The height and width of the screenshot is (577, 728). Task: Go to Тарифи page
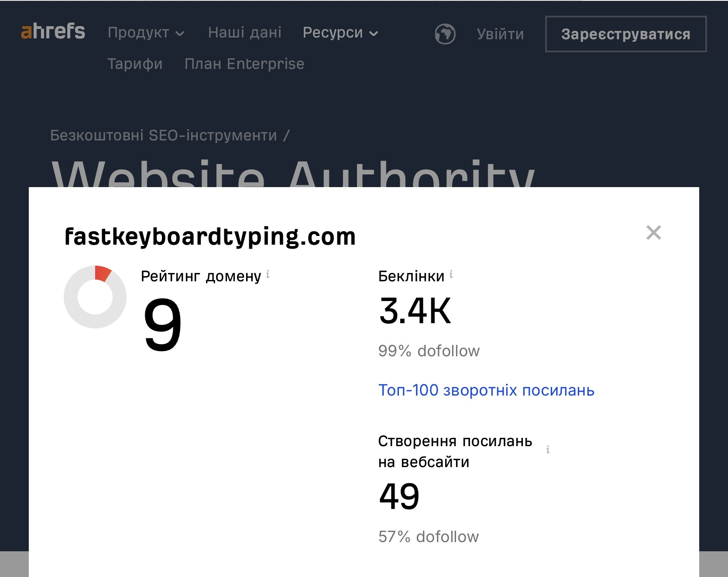[135, 64]
